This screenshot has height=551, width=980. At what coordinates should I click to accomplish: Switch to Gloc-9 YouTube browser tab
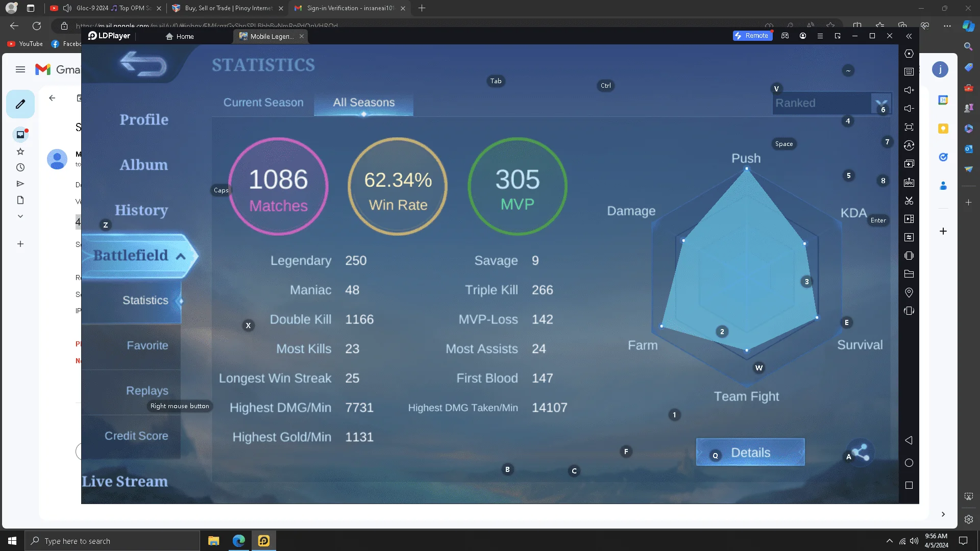pos(106,8)
